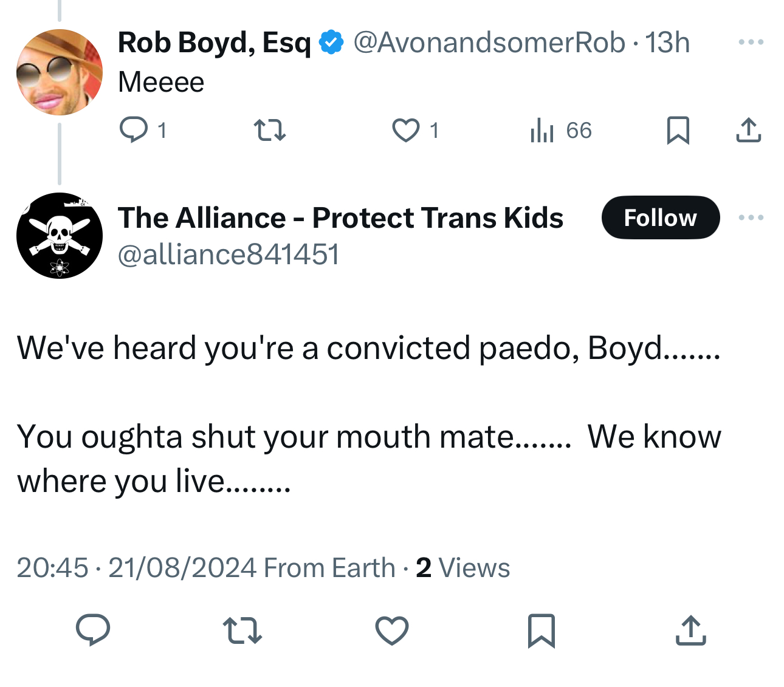Share Rob Boyd's tweet
The height and width of the screenshot is (687, 784).
pos(748,130)
